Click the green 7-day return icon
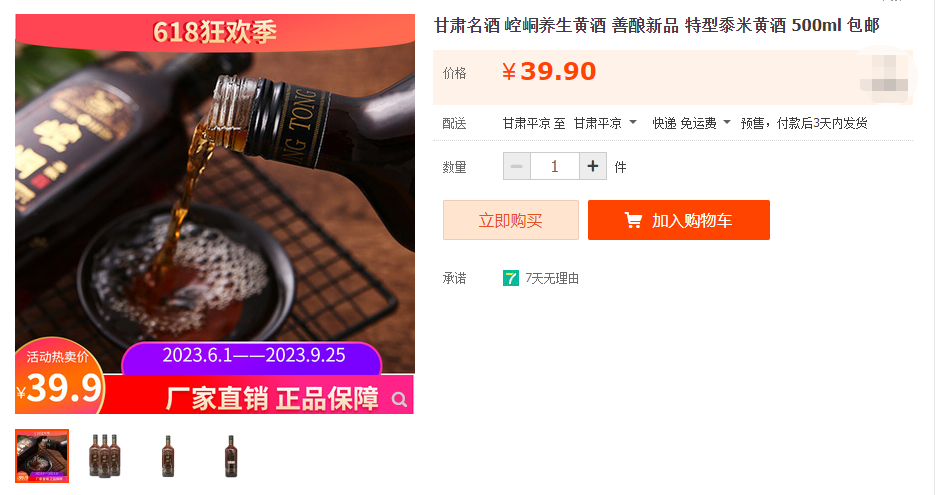Viewport: 944px width, 495px height. [511, 278]
